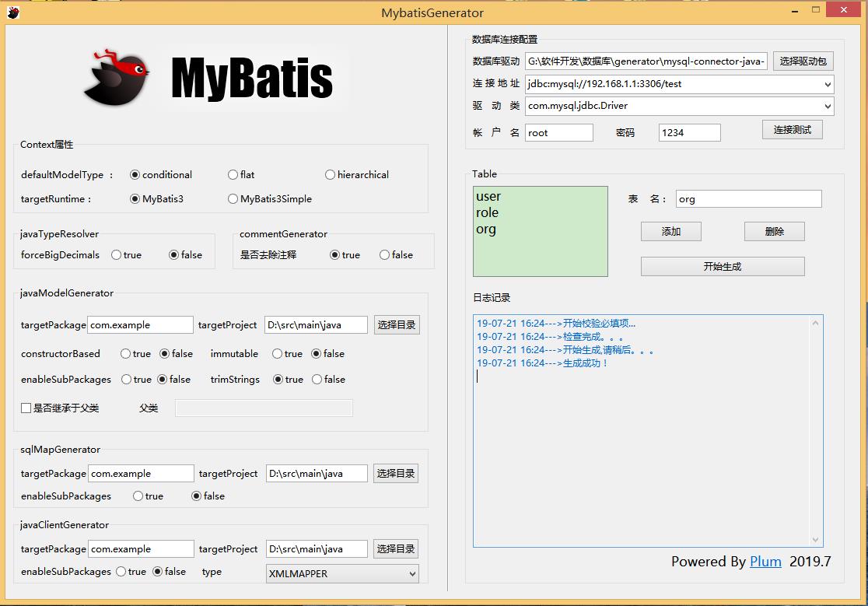This screenshot has width=868, height=606.
Task: Click the log line 开始校验必填项
Action: 556,323
